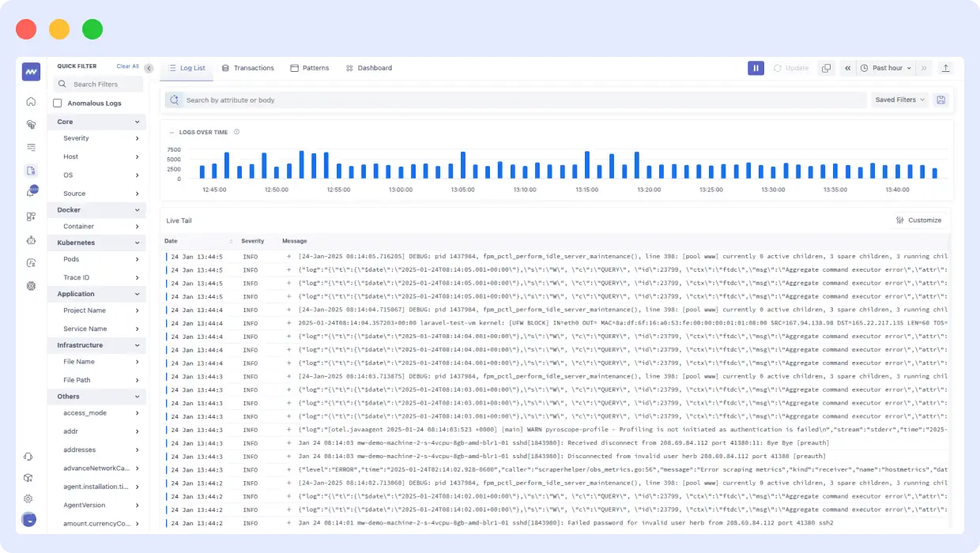
Task: Open the settings gear icon
Action: [28, 498]
